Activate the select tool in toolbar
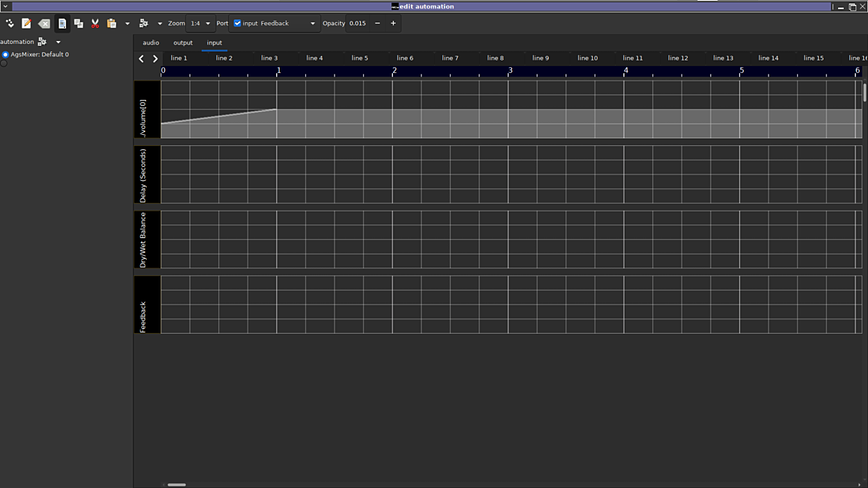This screenshot has height=488, width=868. point(62,24)
